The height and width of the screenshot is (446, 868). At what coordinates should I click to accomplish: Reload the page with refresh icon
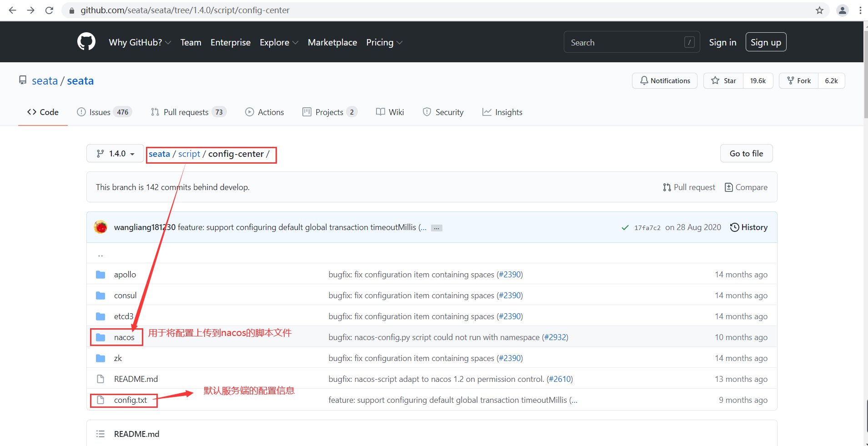tap(49, 10)
